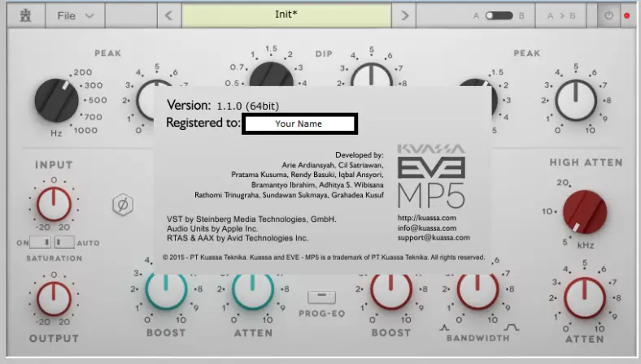Click the Your Name registration field

tap(299, 123)
